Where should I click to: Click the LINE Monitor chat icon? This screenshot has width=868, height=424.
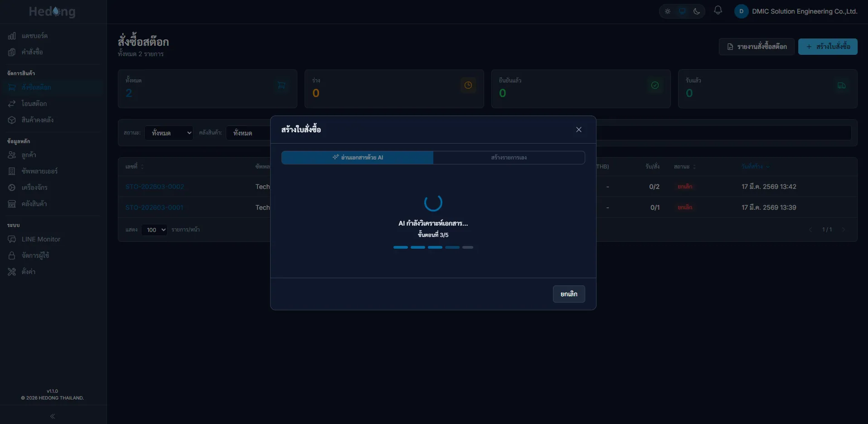pos(12,239)
